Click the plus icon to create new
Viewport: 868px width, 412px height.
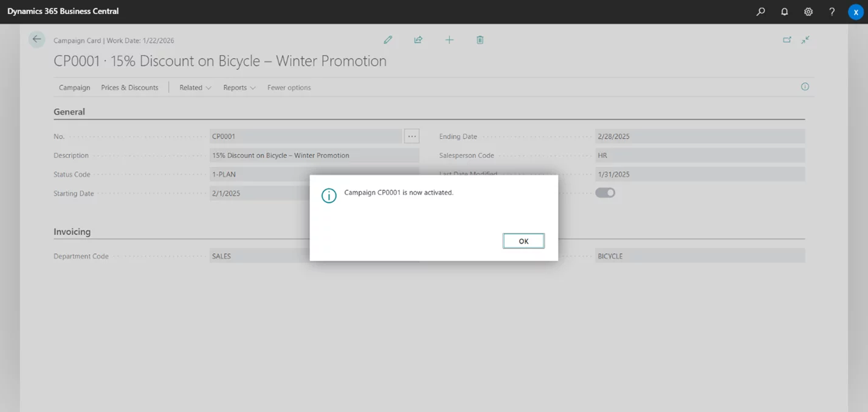click(449, 40)
